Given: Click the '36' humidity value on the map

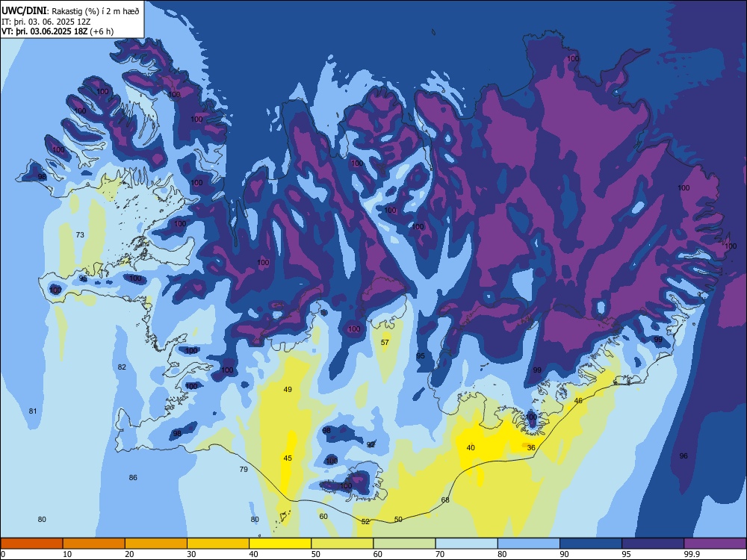Looking at the screenshot, I should point(531,447).
